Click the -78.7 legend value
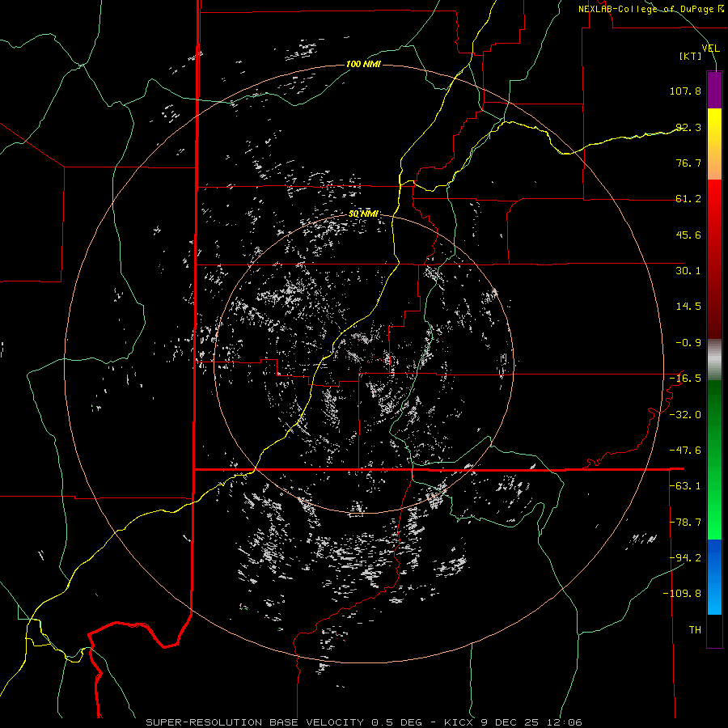 [685, 523]
